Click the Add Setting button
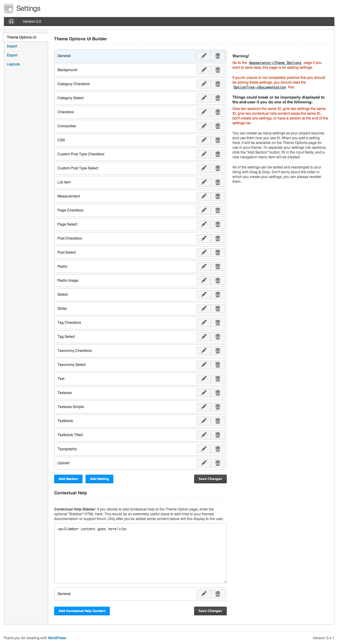338x644 pixels. pyautogui.click(x=99, y=479)
